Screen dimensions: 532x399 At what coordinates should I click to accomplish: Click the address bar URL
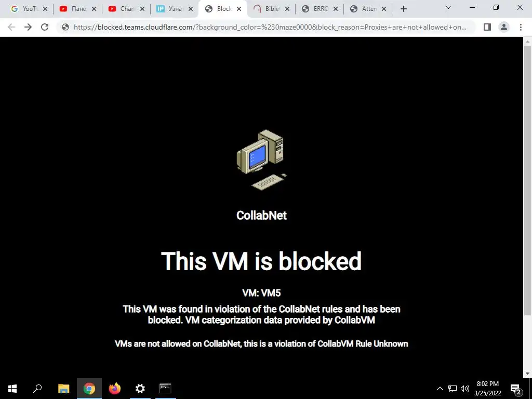click(270, 27)
